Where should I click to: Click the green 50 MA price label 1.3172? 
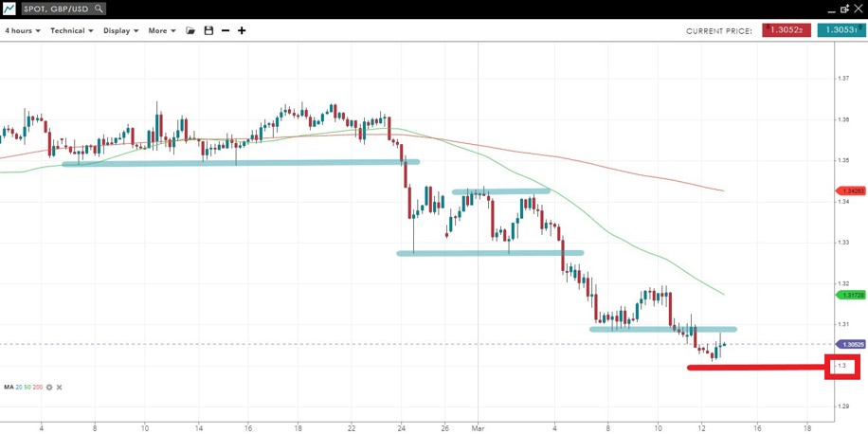pyautogui.click(x=848, y=295)
